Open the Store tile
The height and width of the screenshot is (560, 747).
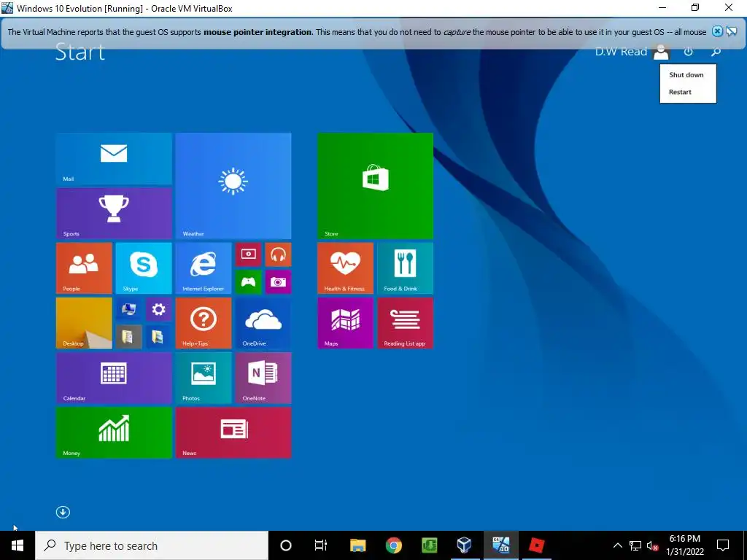[x=376, y=186]
